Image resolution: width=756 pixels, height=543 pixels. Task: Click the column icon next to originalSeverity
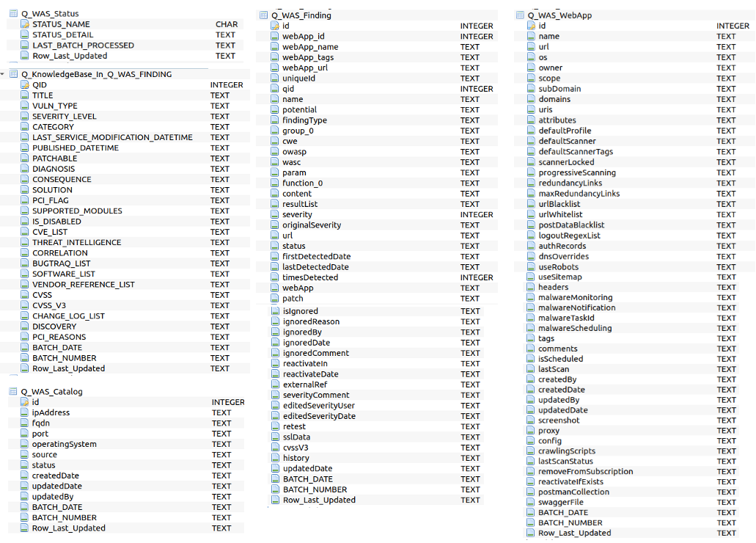pyautogui.click(x=275, y=225)
